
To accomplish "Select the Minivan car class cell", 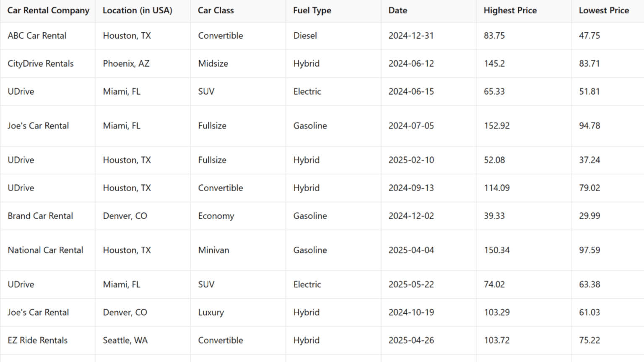I will tap(213, 250).
